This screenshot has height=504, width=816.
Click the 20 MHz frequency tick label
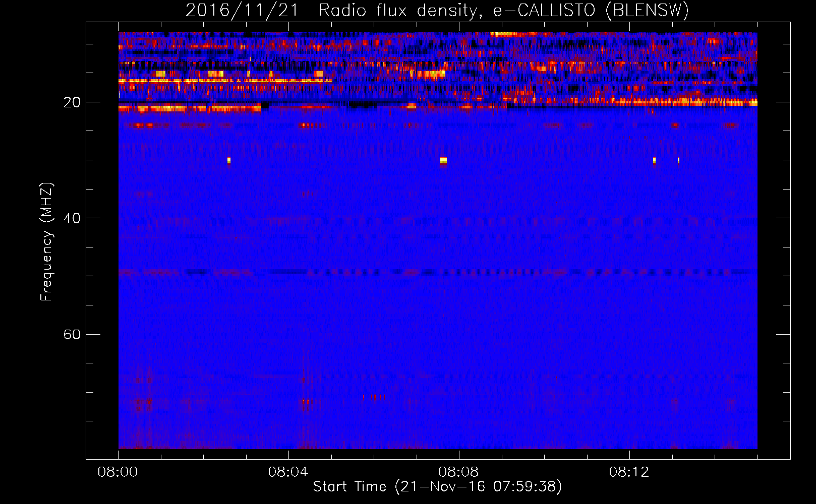[72, 103]
